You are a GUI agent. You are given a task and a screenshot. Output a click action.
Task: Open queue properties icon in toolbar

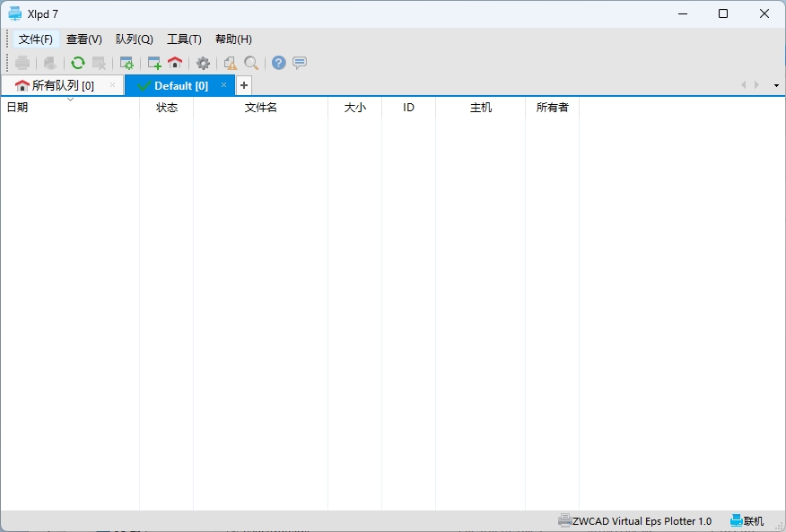point(127,63)
